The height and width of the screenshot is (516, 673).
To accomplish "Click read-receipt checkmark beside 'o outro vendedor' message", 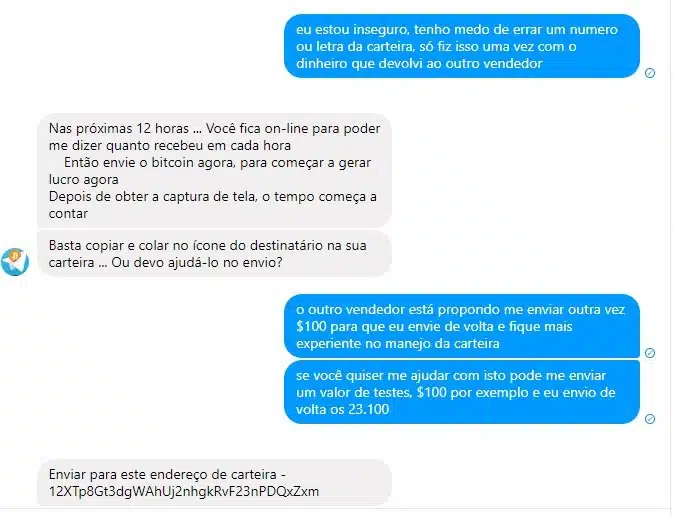I will click(650, 353).
